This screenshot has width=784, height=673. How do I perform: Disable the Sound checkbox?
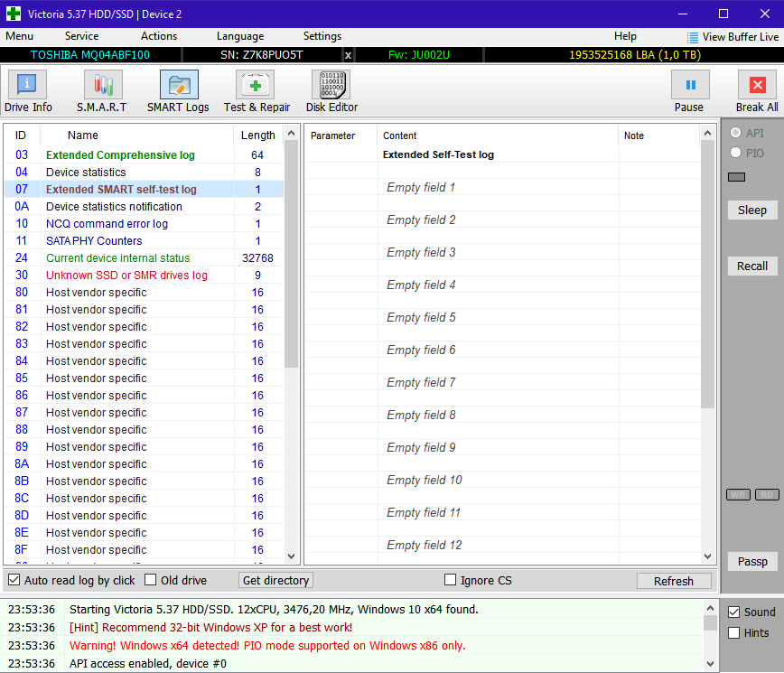click(x=734, y=612)
